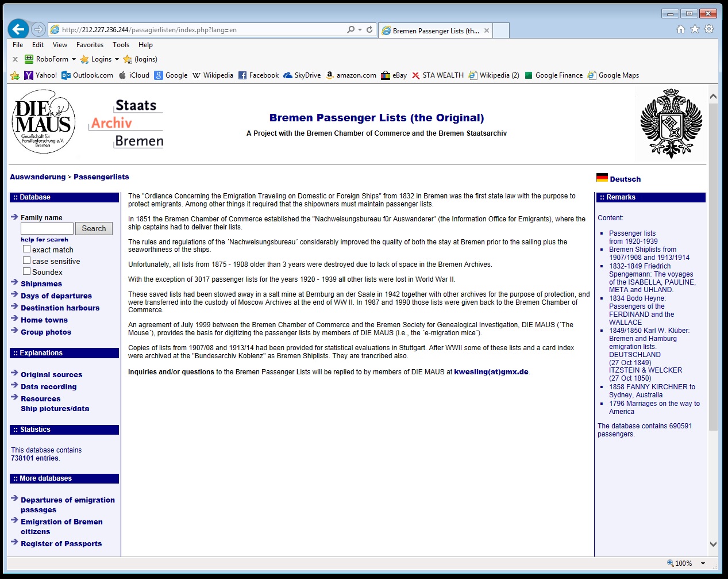The width and height of the screenshot is (728, 579).
Task: Open the Favorites menu
Action: 90,45
